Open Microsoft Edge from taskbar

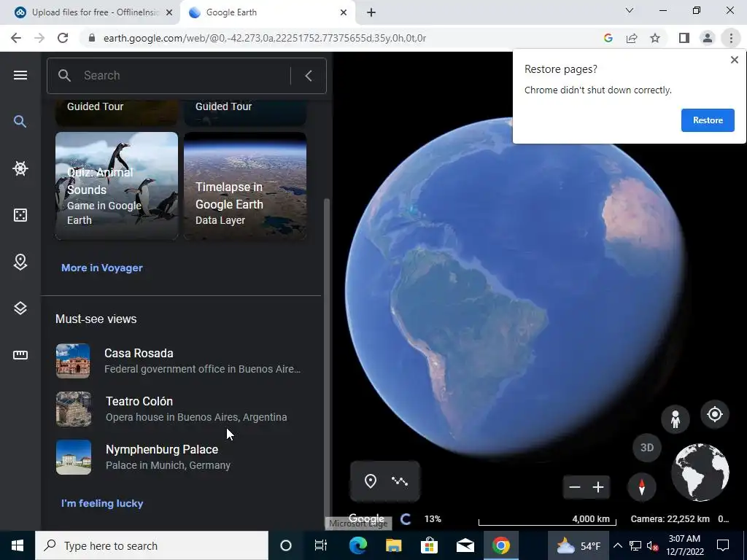point(357,545)
